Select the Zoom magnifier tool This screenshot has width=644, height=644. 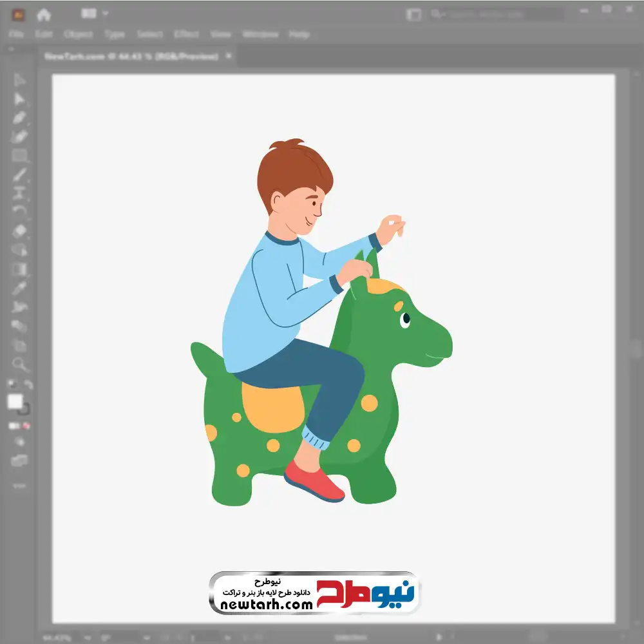click(19, 364)
